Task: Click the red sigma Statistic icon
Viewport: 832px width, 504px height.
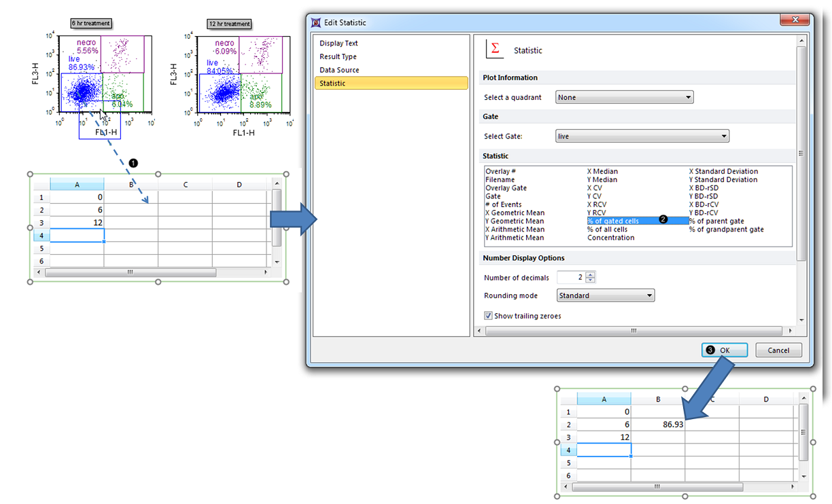Action: tap(495, 50)
